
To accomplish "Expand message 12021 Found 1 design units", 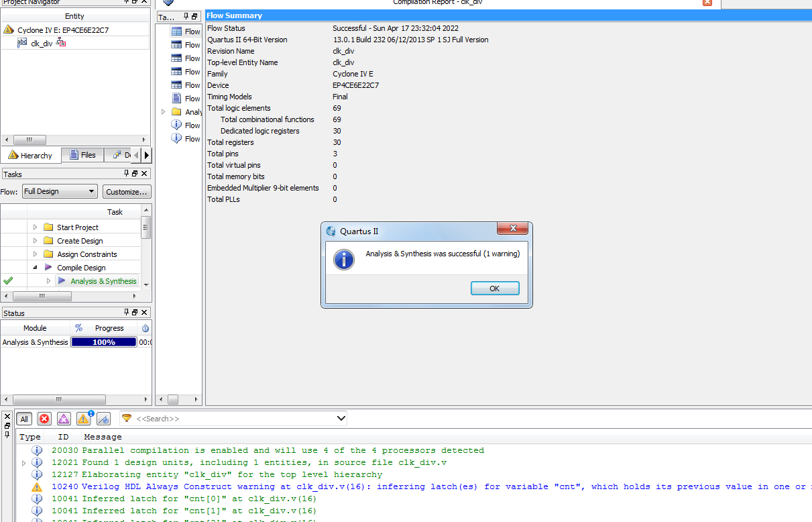I will [x=24, y=463].
